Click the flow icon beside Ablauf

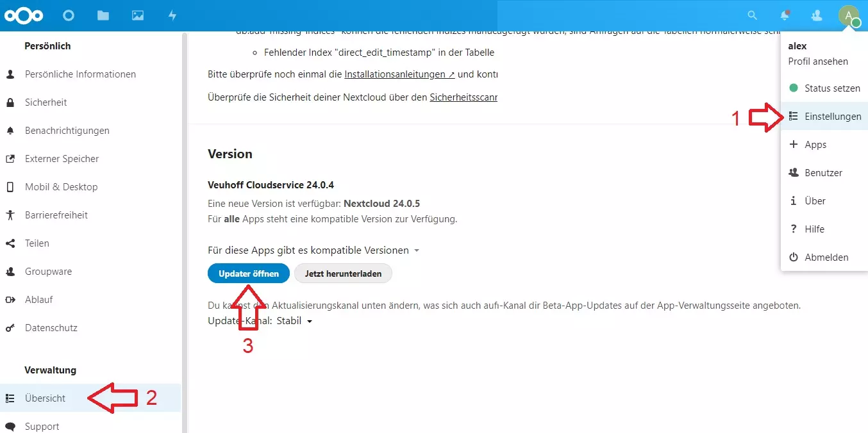[x=10, y=300]
